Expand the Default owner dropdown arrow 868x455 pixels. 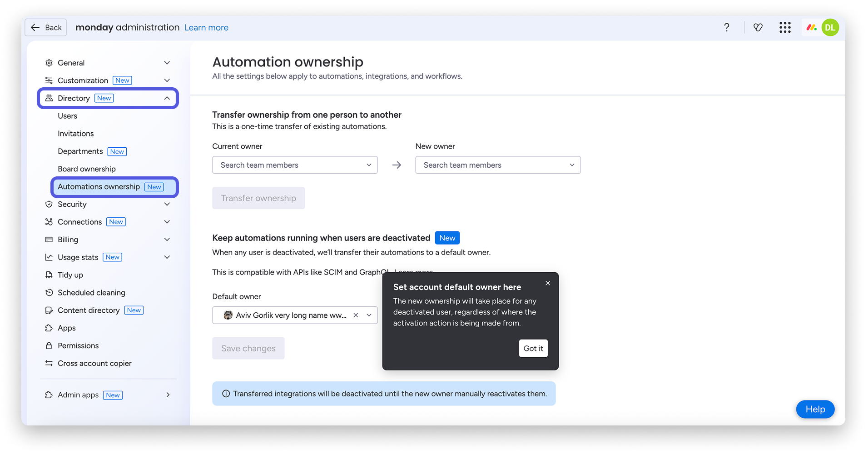[369, 315]
